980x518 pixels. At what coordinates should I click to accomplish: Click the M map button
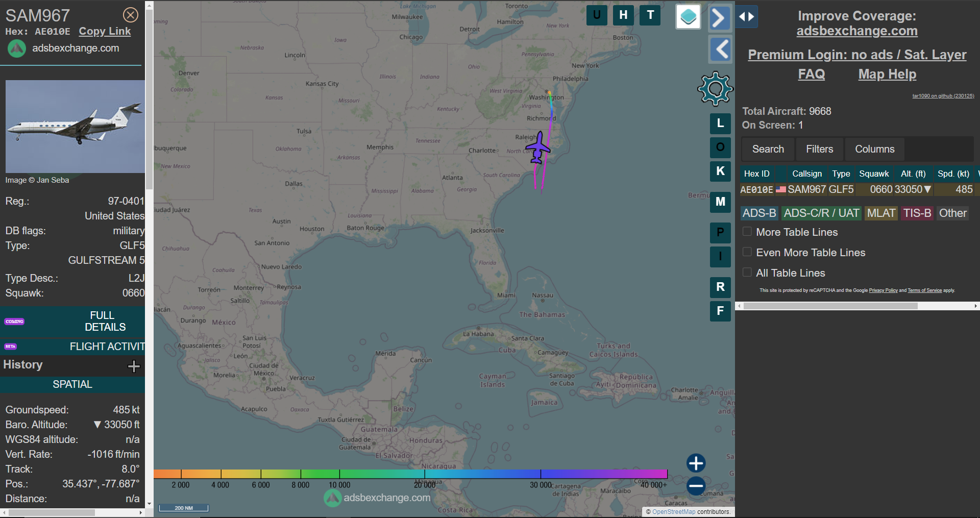pyautogui.click(x=720, y=202)
